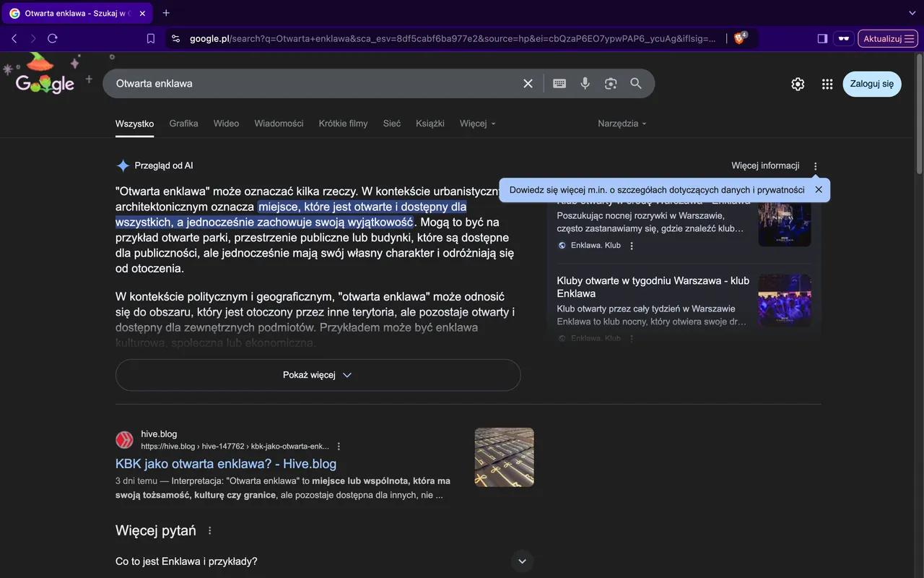Click the browser address bar URL

(453, 39)
